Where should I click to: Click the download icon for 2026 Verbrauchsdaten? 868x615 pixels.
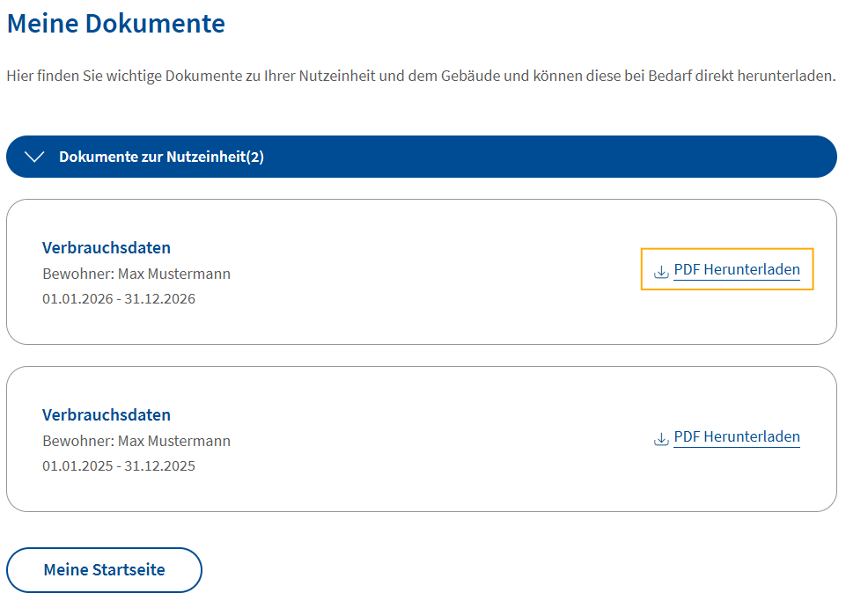[661, 271]
